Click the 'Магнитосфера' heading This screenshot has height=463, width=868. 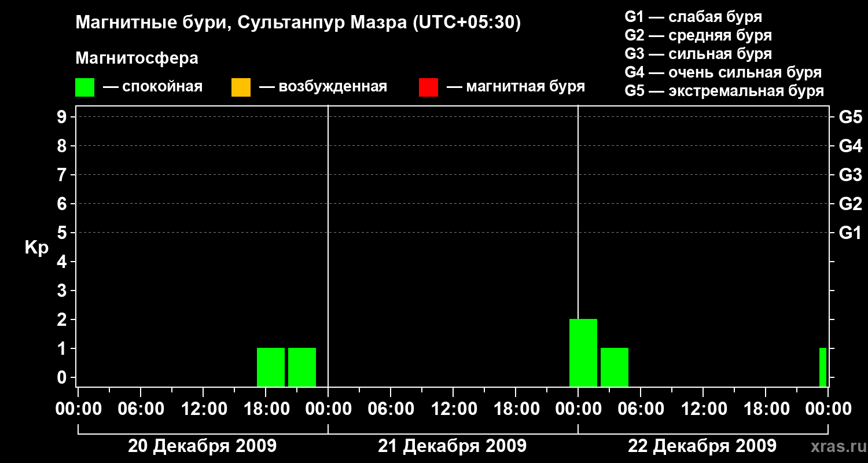137,58
